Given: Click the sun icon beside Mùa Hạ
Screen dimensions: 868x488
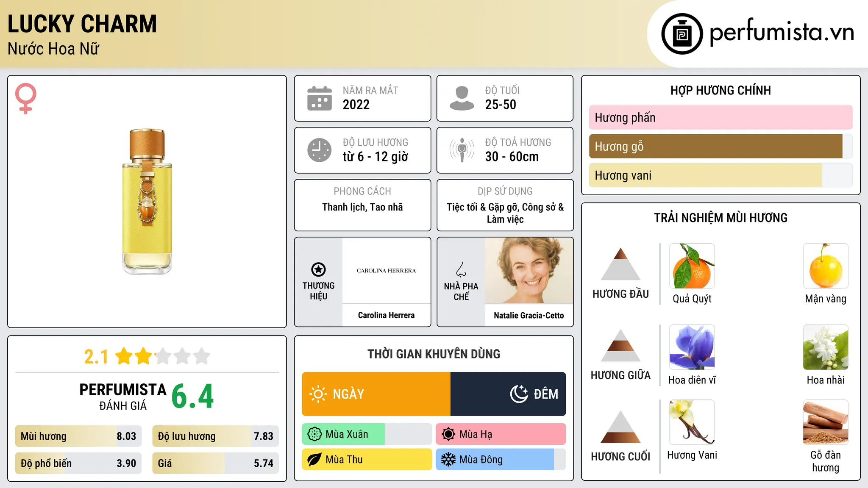Looking at the screenshot, I should coord(448,434).
